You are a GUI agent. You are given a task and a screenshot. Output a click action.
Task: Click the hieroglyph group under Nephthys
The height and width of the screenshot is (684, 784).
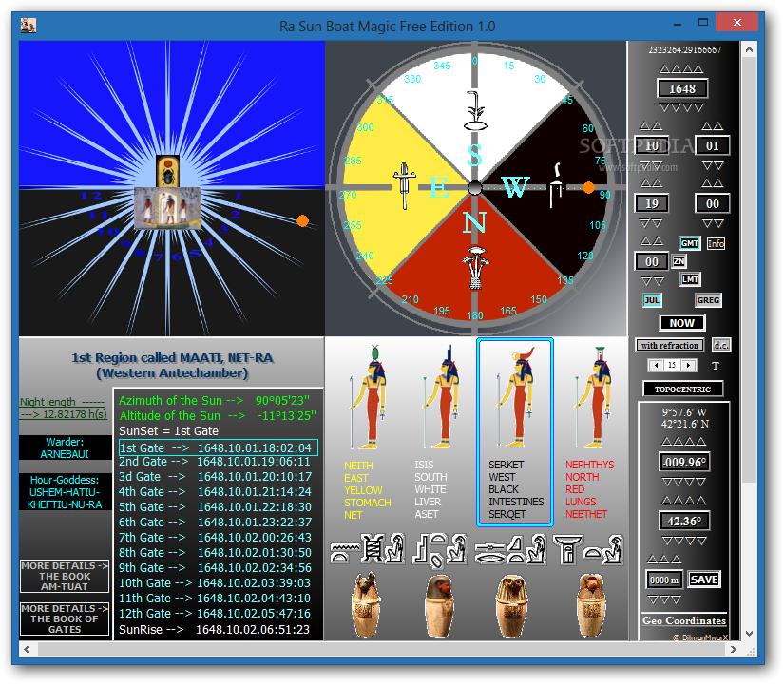(588, 549)
